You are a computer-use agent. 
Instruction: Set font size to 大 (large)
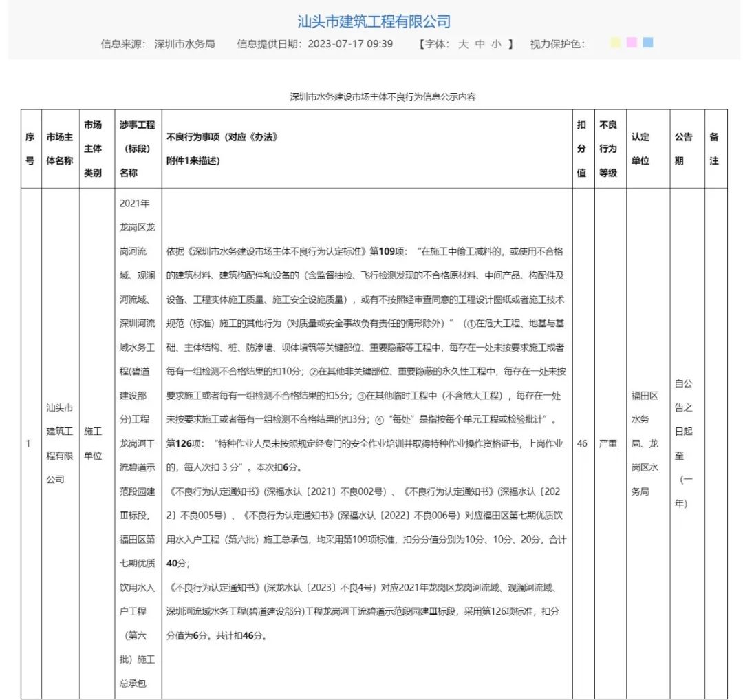click(x=463, y=44)
